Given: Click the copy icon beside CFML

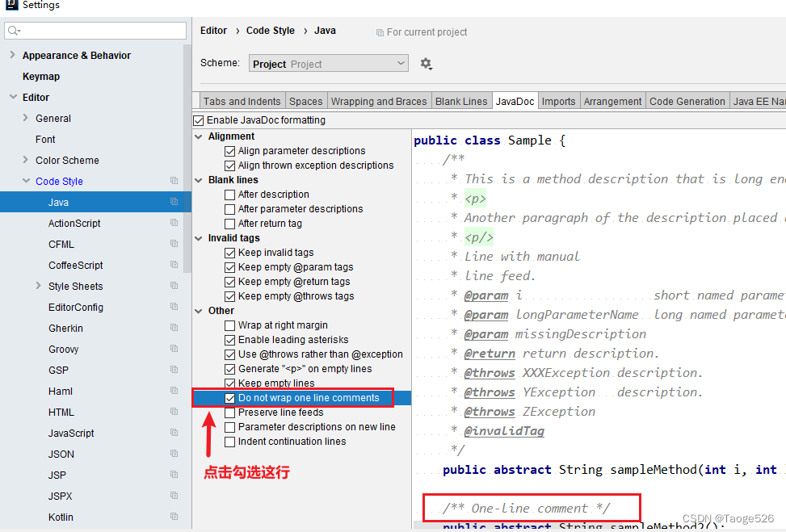Looking at the screenshot, I should point(174,244).
